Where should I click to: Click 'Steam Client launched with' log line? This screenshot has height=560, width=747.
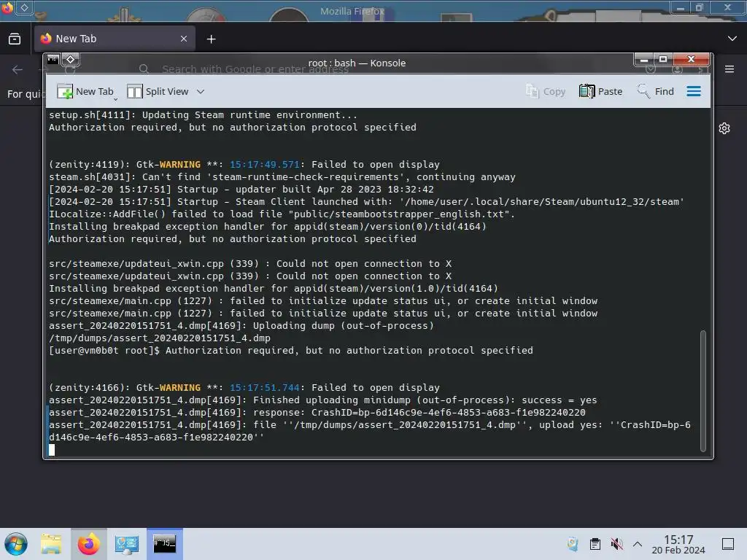[366, 202]
